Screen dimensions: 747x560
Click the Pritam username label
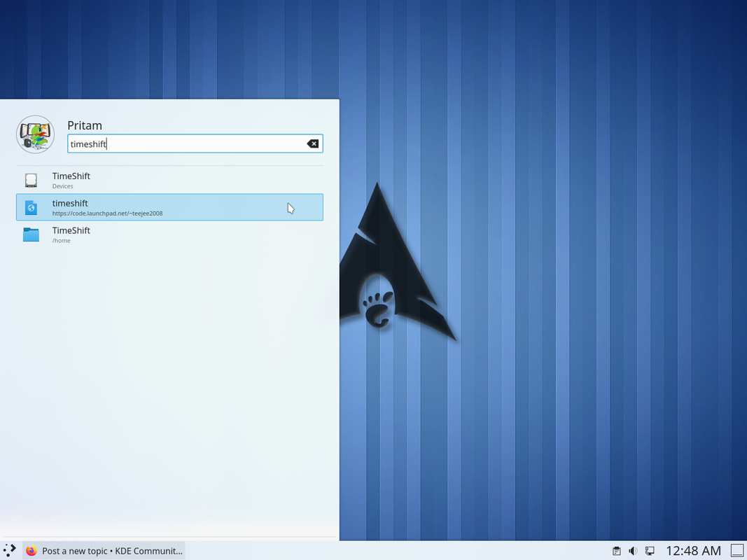click(85, 125)
